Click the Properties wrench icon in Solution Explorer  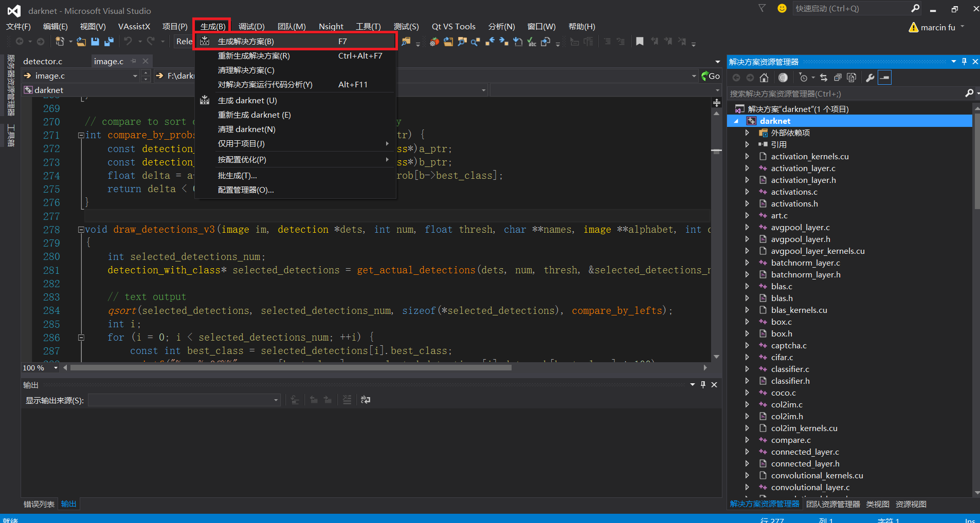click(870, 77)
